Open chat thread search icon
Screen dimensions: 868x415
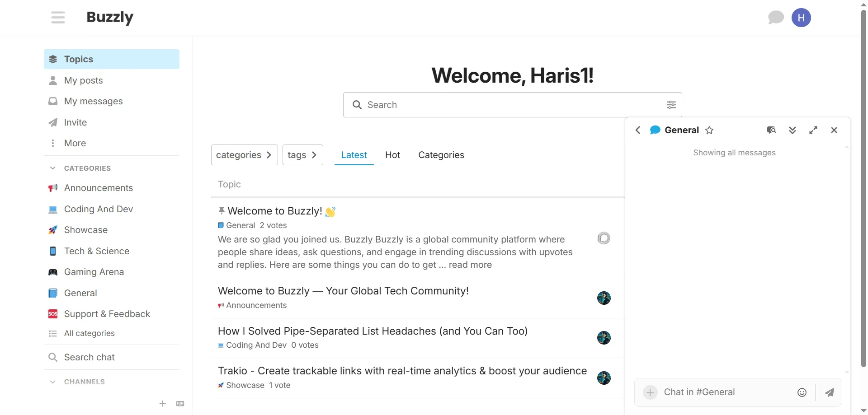771,130
